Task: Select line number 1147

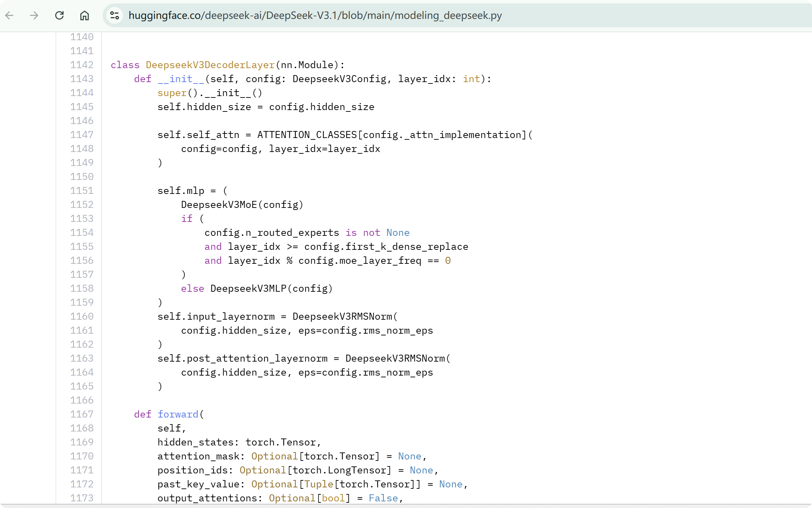Action: tap(82, 135)
